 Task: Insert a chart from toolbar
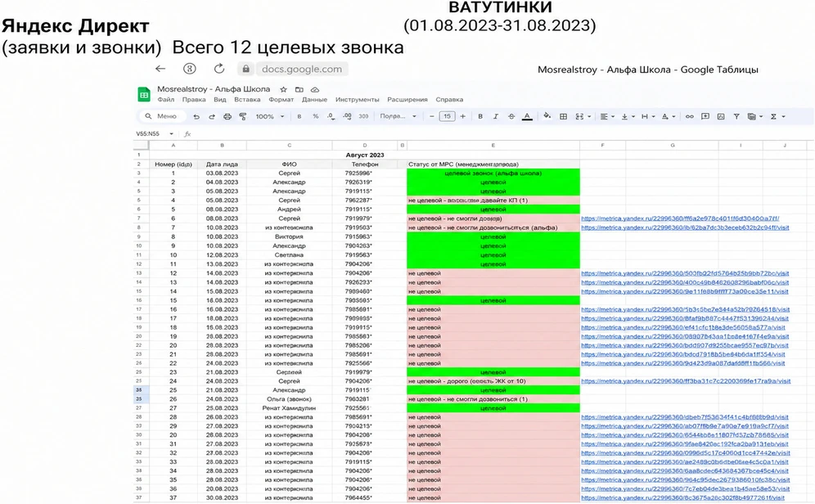[x=721, y=116]
